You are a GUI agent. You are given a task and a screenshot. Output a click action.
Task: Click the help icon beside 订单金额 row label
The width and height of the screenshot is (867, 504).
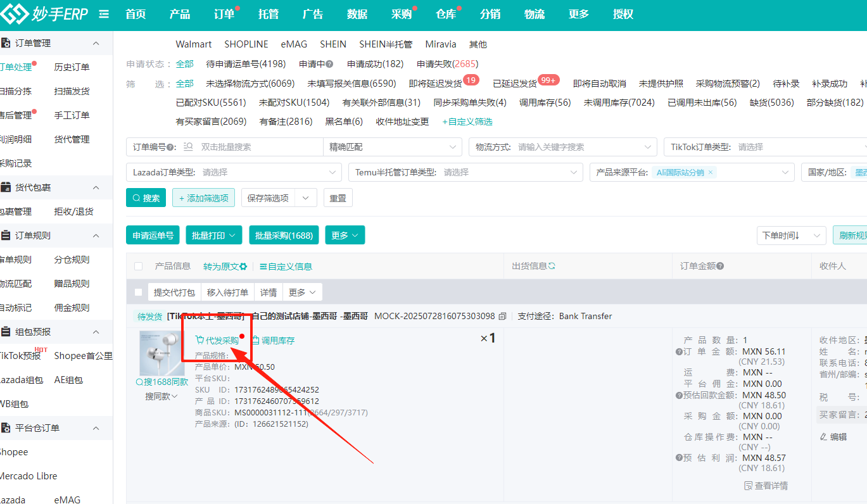(679, 352)
